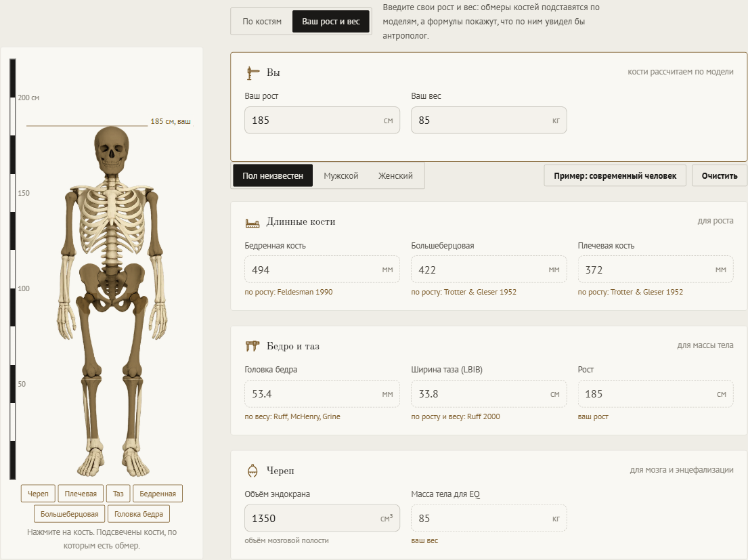The width and height of the screenshot is (748, 560).
Task: Switch to the По костям mode
Action: (262, 22)
